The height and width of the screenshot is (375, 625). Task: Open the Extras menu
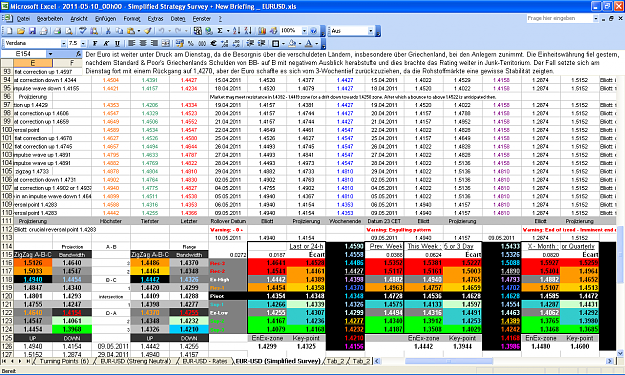pyautogui.click(x=155, y=18)
